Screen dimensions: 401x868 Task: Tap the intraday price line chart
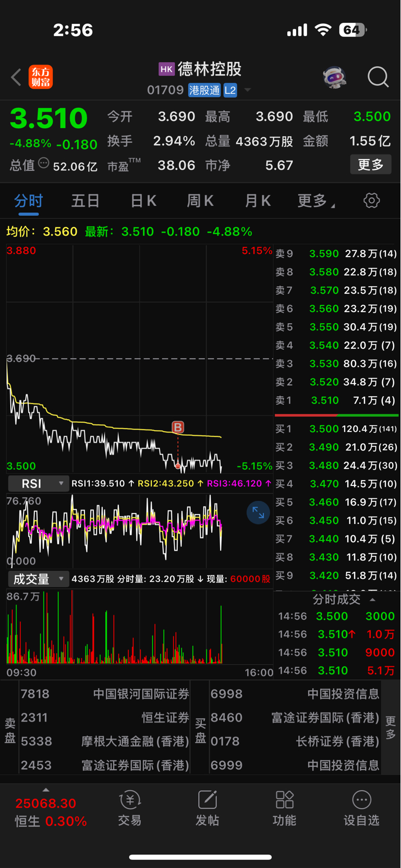click(x=140, y=359)
